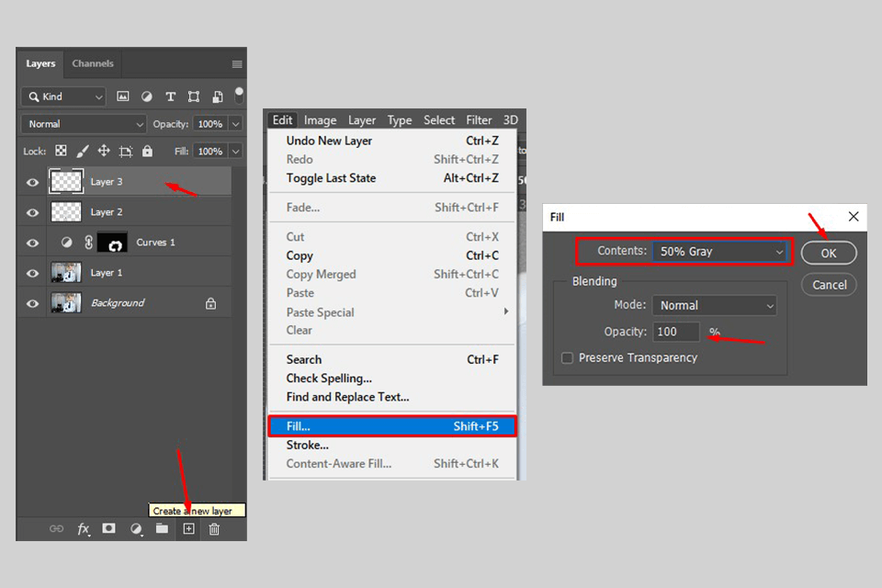Create a new layer plus icon
The image size is (882, 588).
[189, 528]
